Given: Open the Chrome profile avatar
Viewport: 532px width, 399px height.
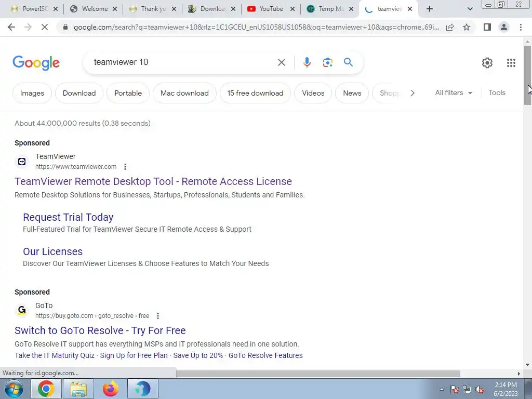Looking at the screenshot, I should pyautogui.click(x=504, y=27).
